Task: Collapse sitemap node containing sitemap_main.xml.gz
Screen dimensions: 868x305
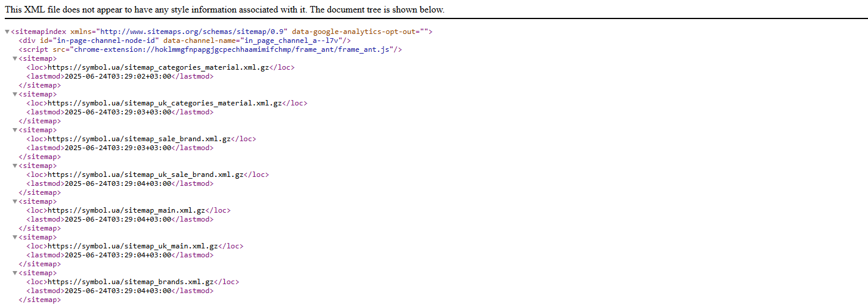Action: 15,201
